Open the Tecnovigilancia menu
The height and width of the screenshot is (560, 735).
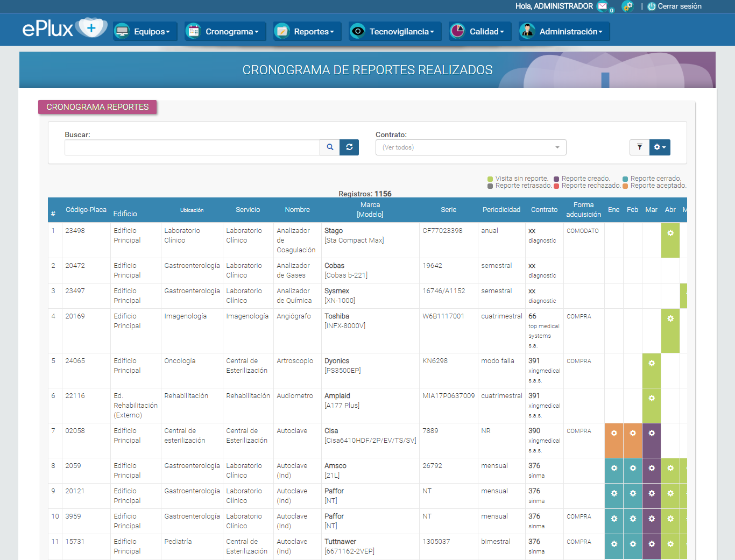pos(395,31)
